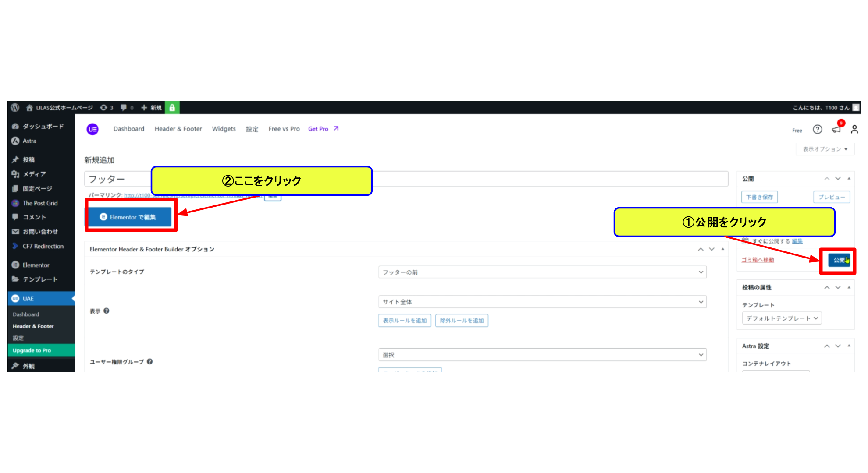Click the 新規 plus button in admin bar

[151, 108]
